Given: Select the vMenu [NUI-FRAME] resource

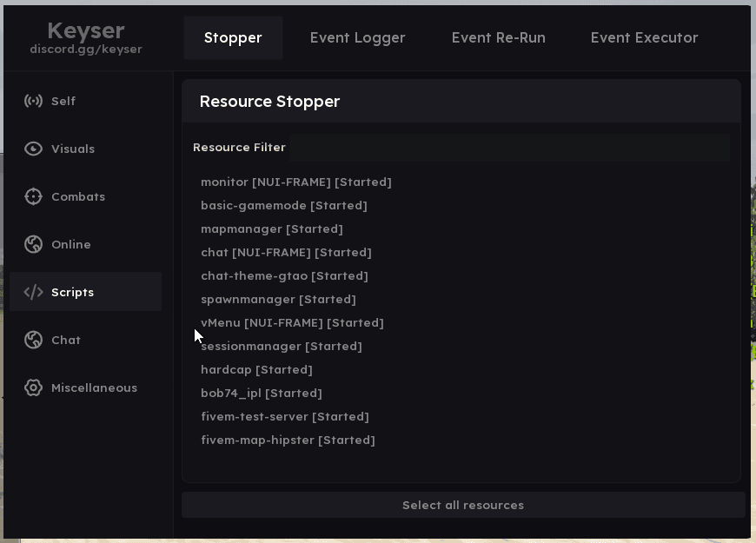Looking at the screenshot, I should point(292,322).
